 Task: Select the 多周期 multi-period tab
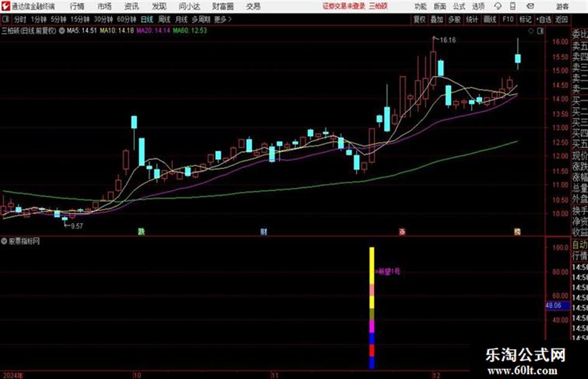pyautogui.click(x=201, y=19)
